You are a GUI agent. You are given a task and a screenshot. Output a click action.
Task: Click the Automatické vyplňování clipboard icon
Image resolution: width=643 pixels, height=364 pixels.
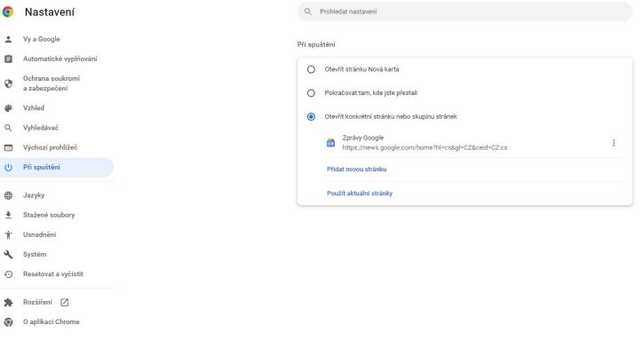(8, 59)
